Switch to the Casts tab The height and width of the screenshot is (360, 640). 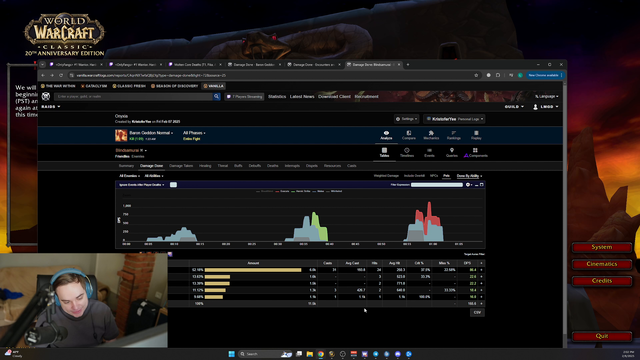[x=351, y=166]
